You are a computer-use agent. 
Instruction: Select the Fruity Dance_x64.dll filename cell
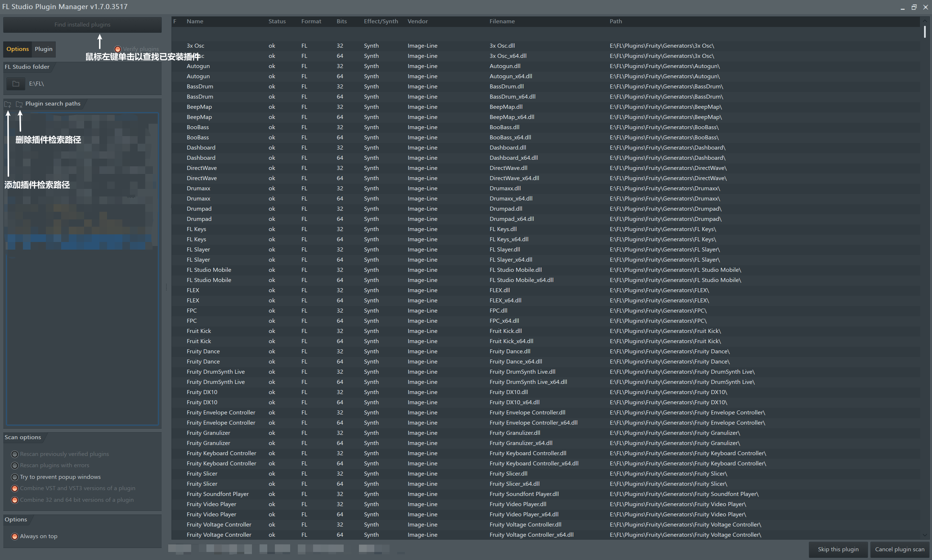pos(516,362)
